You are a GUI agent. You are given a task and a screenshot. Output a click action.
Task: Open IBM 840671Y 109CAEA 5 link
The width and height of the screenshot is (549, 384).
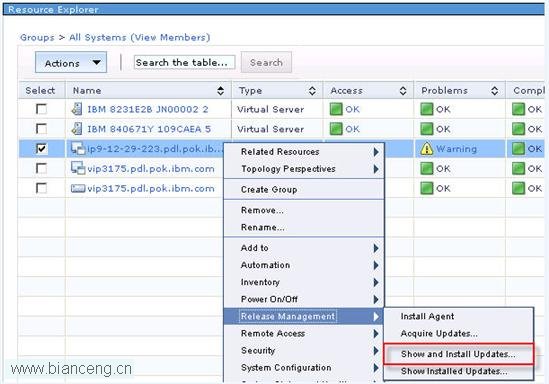(149, 129)
